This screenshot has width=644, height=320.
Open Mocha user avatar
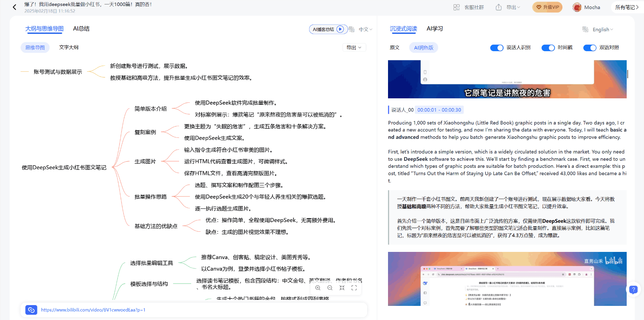pos(577,7)
